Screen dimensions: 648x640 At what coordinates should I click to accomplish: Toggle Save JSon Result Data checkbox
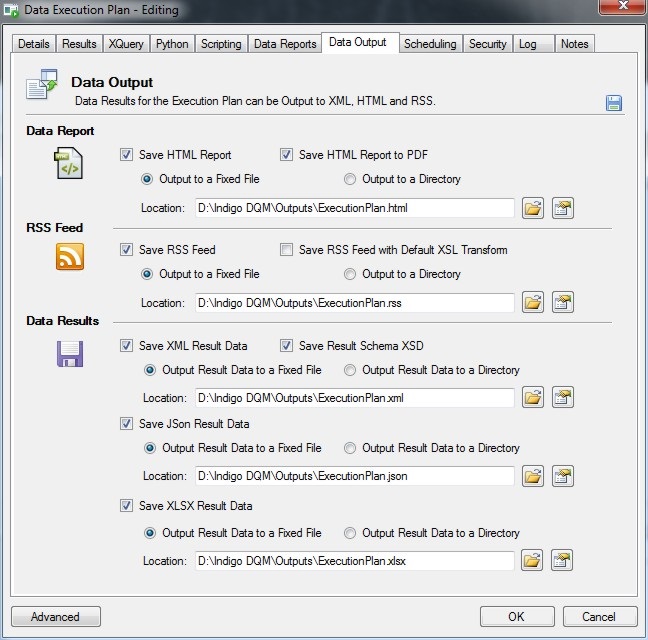click(x=127, y=424)
